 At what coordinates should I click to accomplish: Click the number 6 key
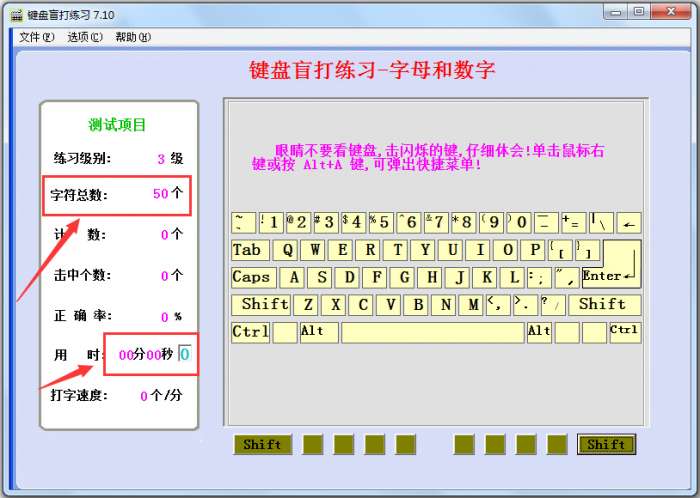click(409, 223)
